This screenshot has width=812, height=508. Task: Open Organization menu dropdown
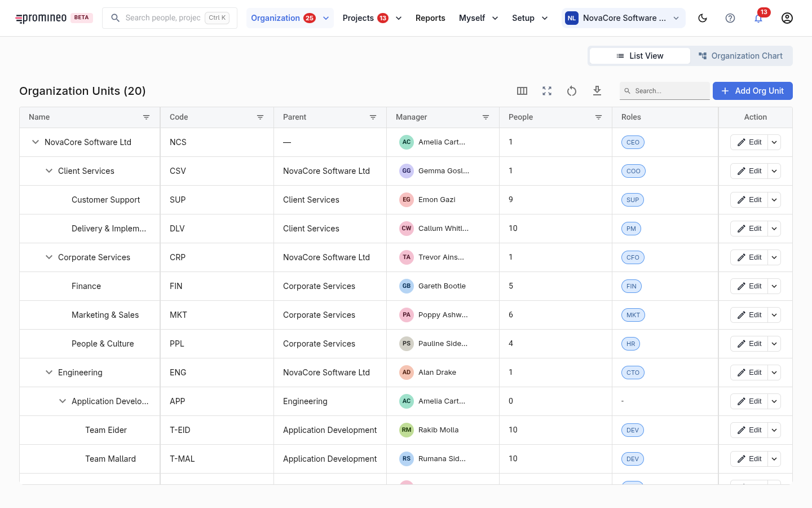(x=290, y=18)
